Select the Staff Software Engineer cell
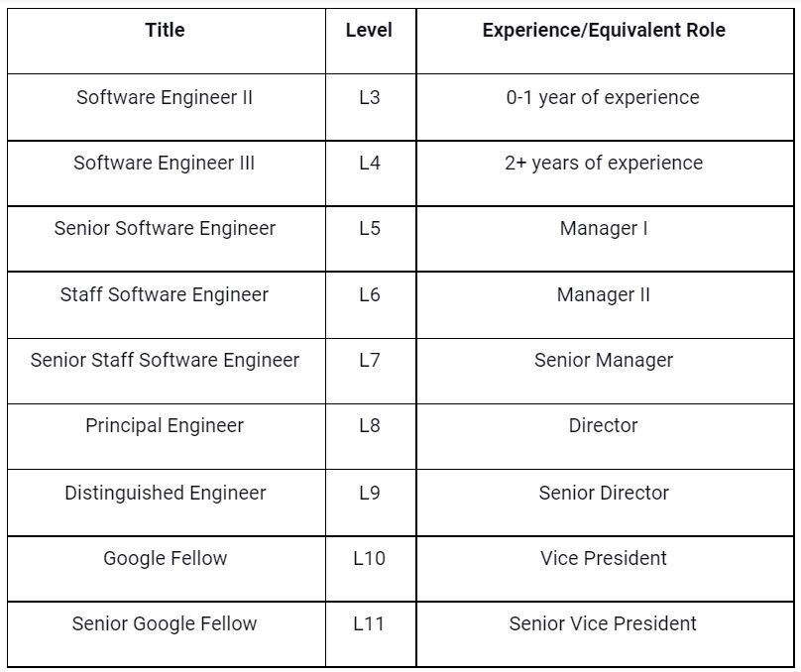 tap(165, 295)
